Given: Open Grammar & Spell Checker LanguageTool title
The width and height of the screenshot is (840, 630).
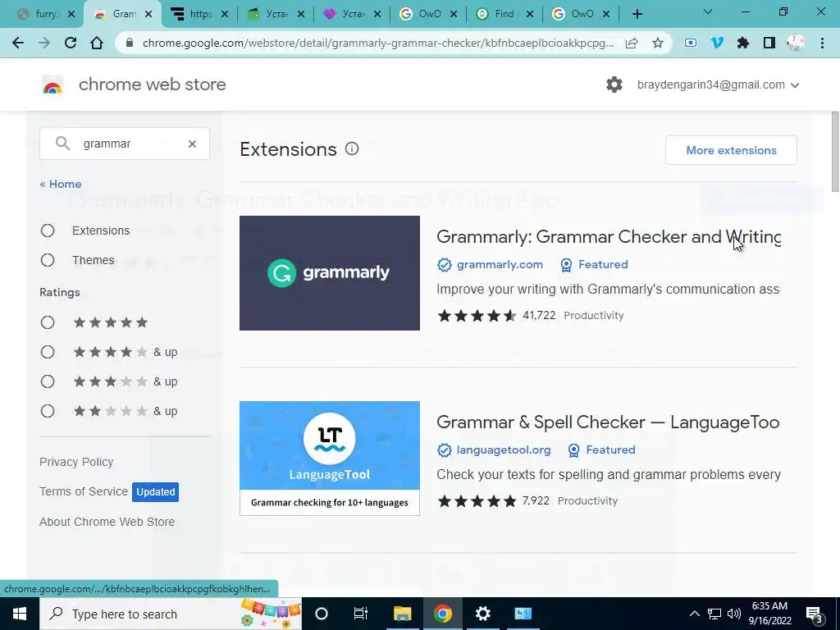Looking at the screenshot, I should click(608, 422).
